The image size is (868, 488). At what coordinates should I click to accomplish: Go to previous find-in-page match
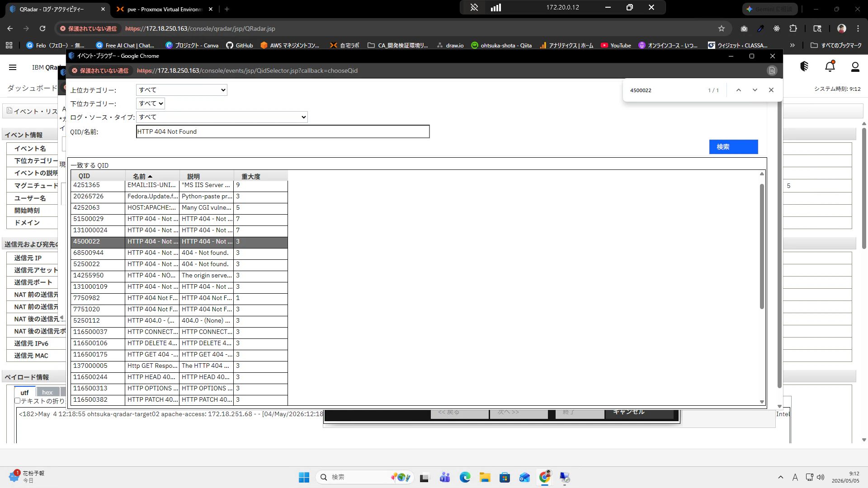(739, 90)
